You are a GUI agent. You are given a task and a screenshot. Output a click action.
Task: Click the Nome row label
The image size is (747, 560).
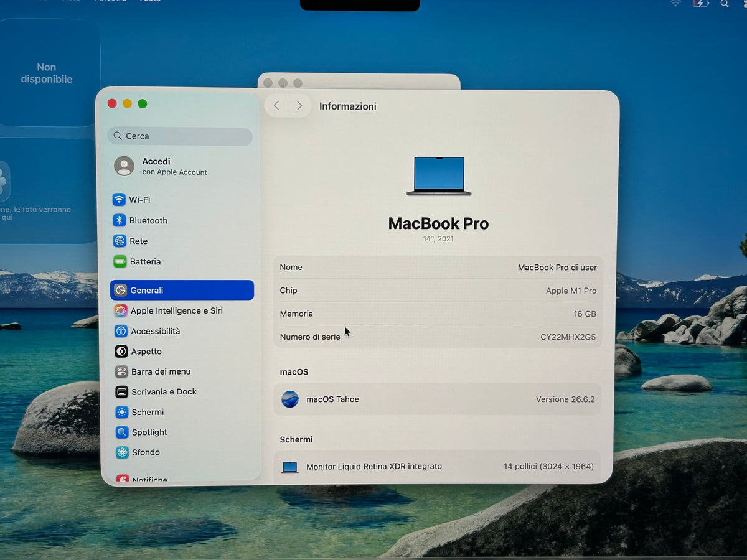pyautogui.click(x=291, y=268)
